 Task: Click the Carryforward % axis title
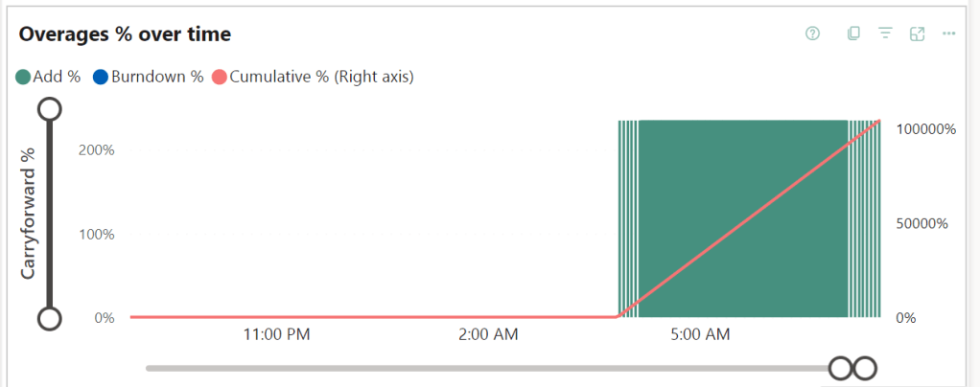(28, 213)
